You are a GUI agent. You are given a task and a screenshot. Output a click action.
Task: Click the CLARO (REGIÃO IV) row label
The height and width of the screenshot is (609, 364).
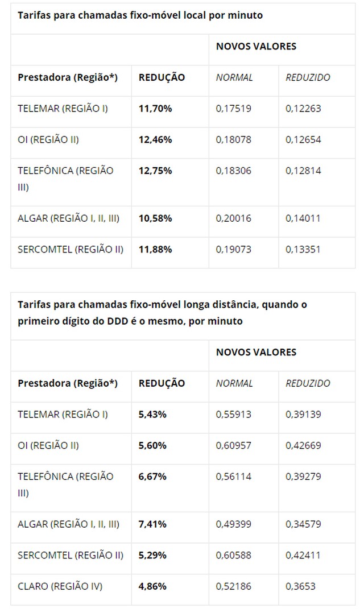tap(60, 586)
